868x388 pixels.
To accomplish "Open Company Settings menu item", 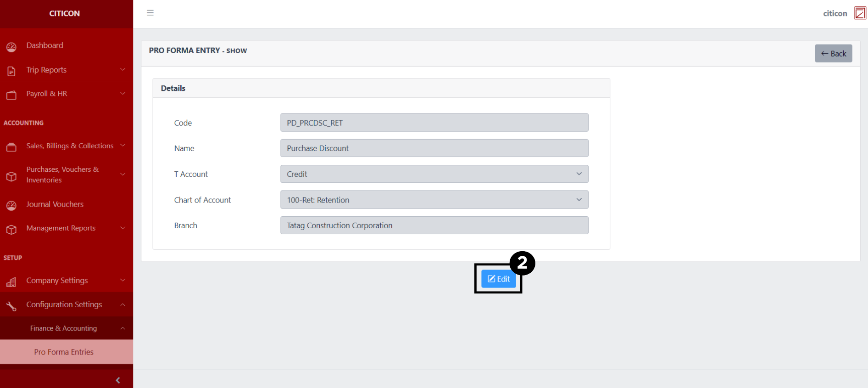I will click(x=67, y=281).
